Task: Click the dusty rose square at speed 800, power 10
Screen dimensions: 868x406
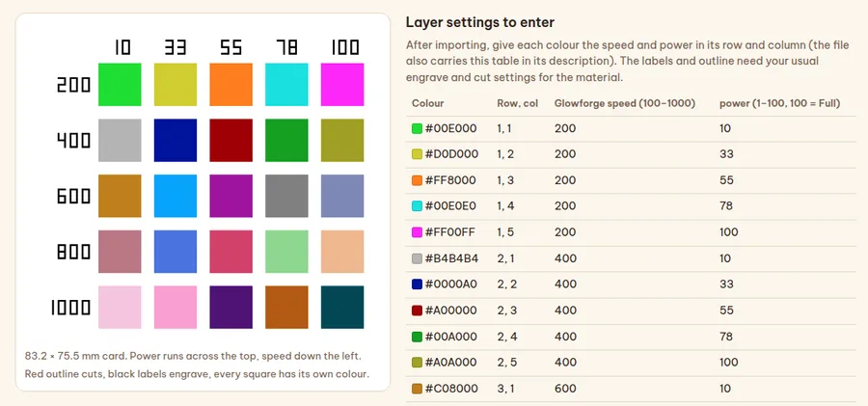Action: click(120, 252)
